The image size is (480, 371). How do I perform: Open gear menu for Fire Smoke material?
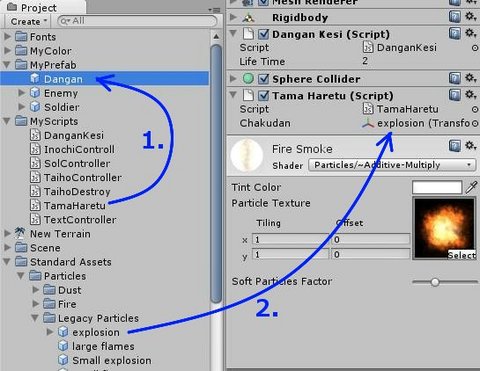471,145
